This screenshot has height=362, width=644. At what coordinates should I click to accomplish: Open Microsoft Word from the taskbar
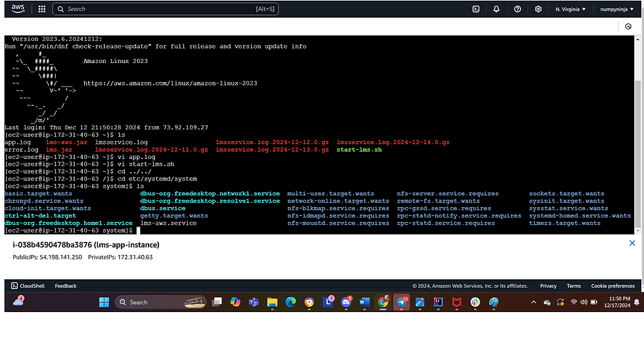click(364, 302)
